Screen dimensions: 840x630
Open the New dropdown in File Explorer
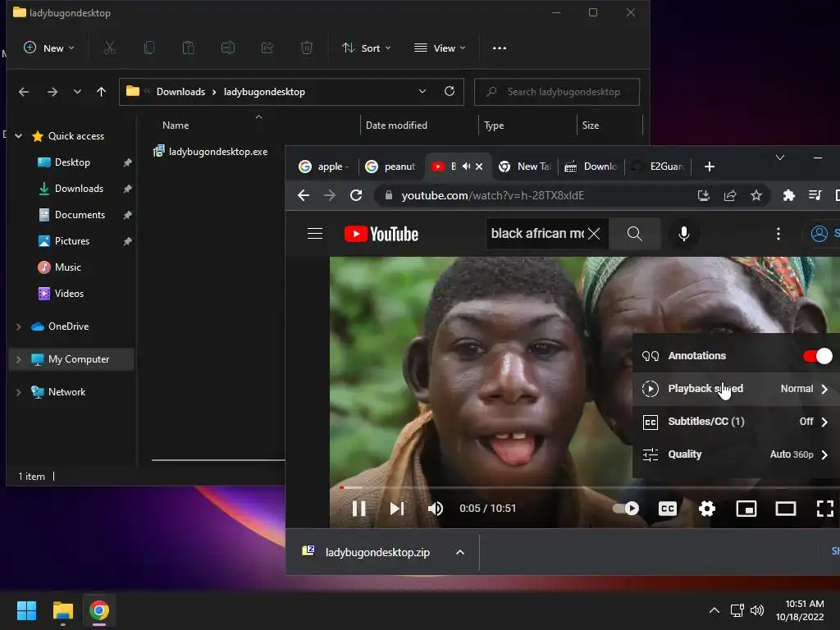tap(49, 48)
